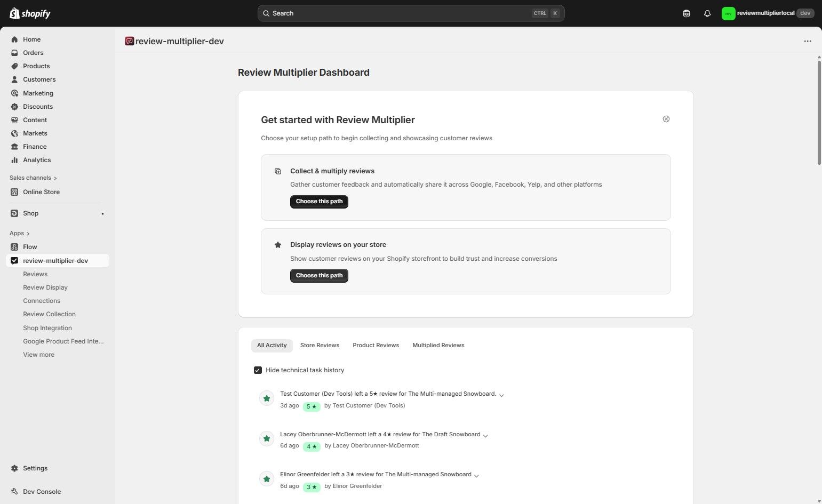Open the Dev Console

(x=41, y=491)
